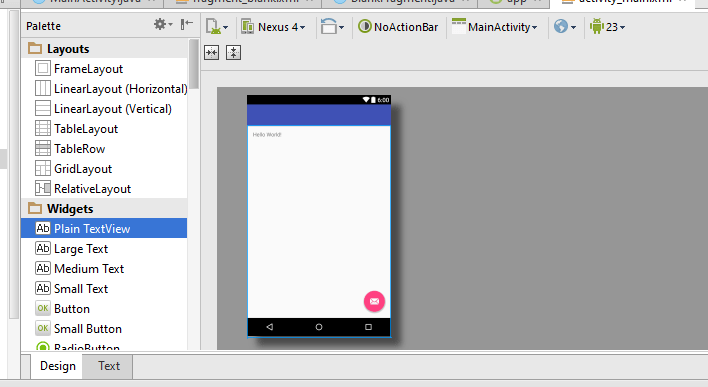The height and width of the screenshot is (387, 708).
Task: Click the GridLayout icon in the palette
Action: click(x=42, y=168)
